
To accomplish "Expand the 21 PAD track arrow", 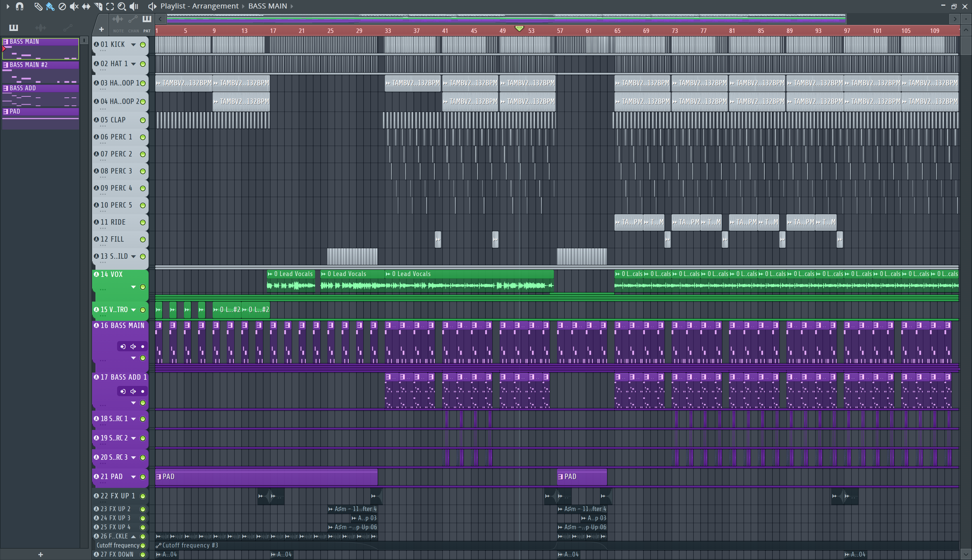I will click(134, 477).
